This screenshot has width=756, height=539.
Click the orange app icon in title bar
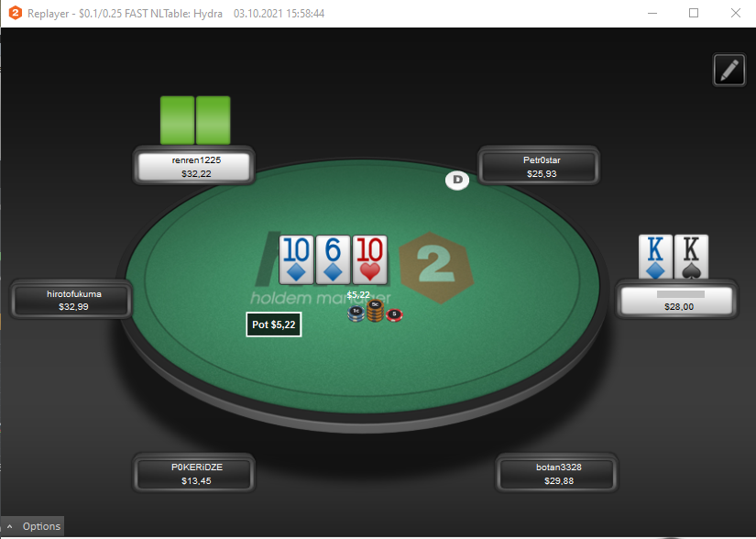point(16,13)
